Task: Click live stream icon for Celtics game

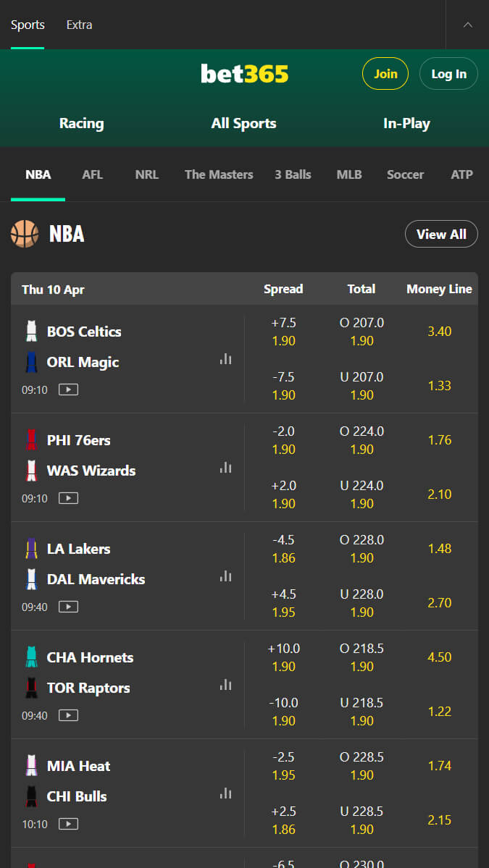Action: point(69,389)
